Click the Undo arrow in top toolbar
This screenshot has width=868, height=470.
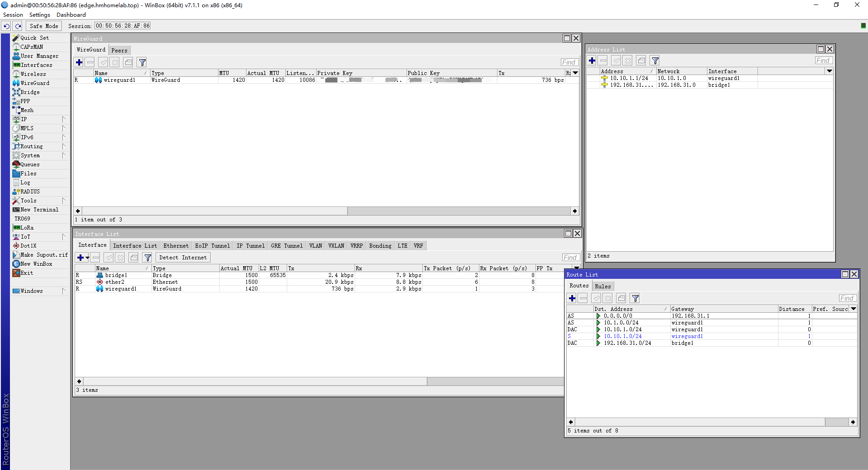click(x=7, y=26)
